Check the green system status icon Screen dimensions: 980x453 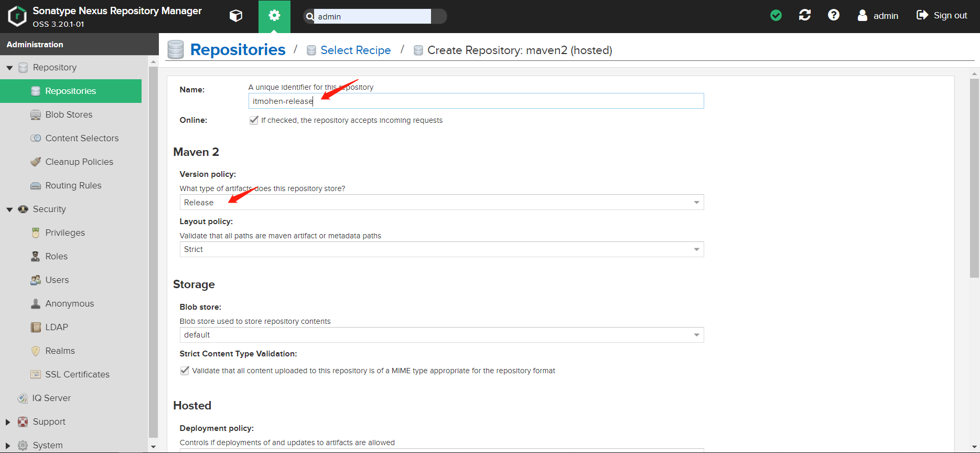(776, 16)
